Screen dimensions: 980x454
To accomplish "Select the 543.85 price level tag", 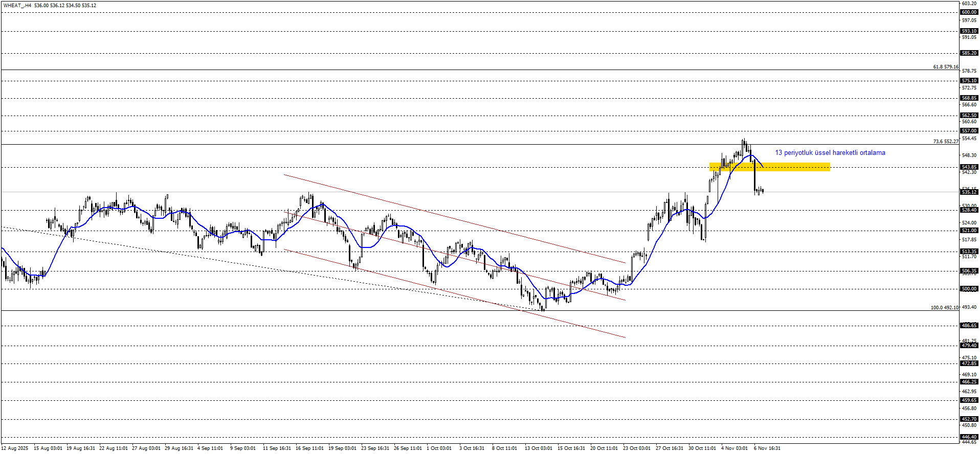I will (x=969, y=167).
